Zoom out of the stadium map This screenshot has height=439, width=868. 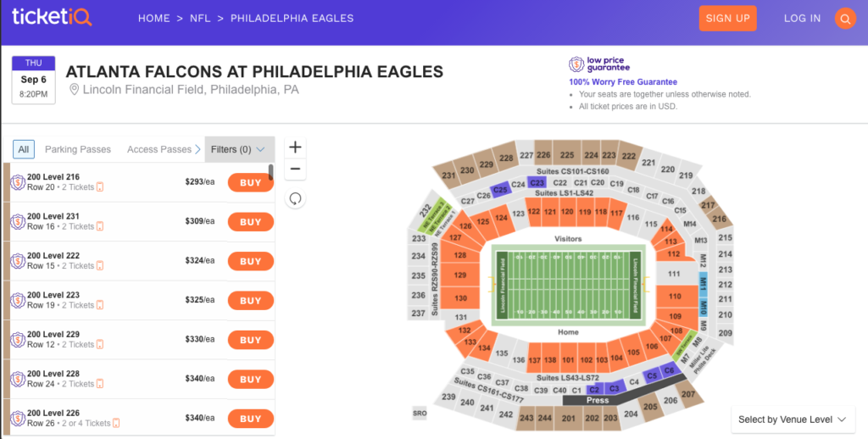(x=295, y=169)
